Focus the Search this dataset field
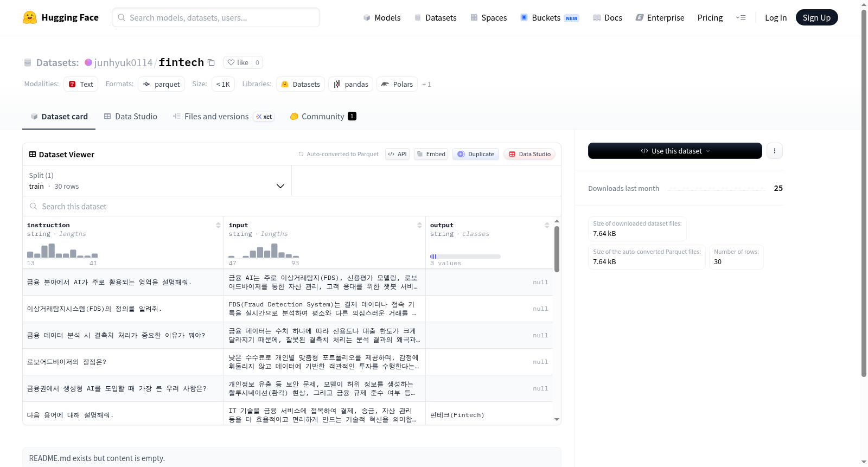Image resolution: width=868 pixels, height=467 pixels. click(292, 206)
